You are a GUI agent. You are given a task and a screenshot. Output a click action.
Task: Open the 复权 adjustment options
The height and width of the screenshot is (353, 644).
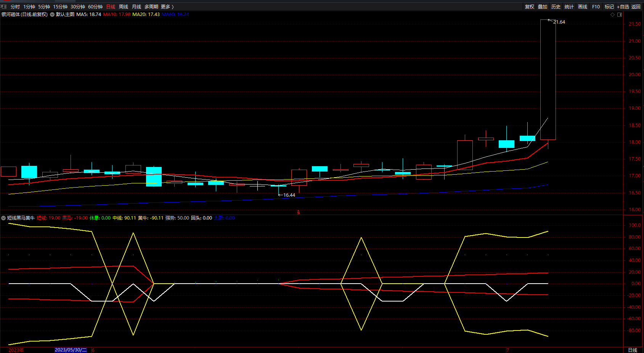(x=530, y=7)
